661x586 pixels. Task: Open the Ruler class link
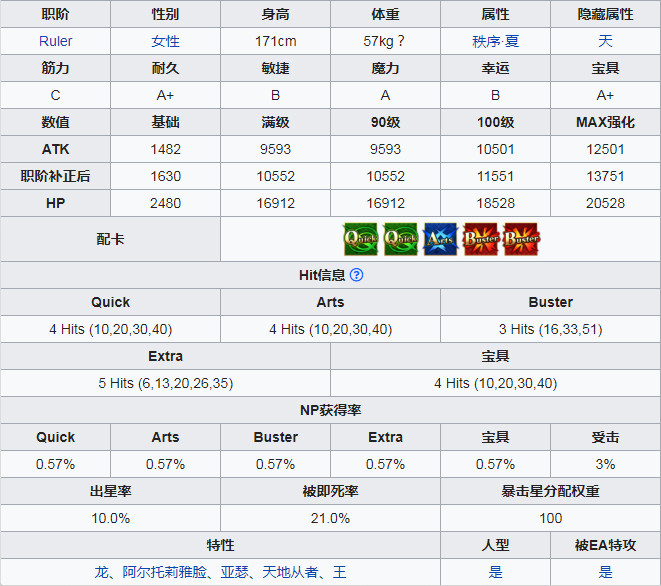[55, 41]
